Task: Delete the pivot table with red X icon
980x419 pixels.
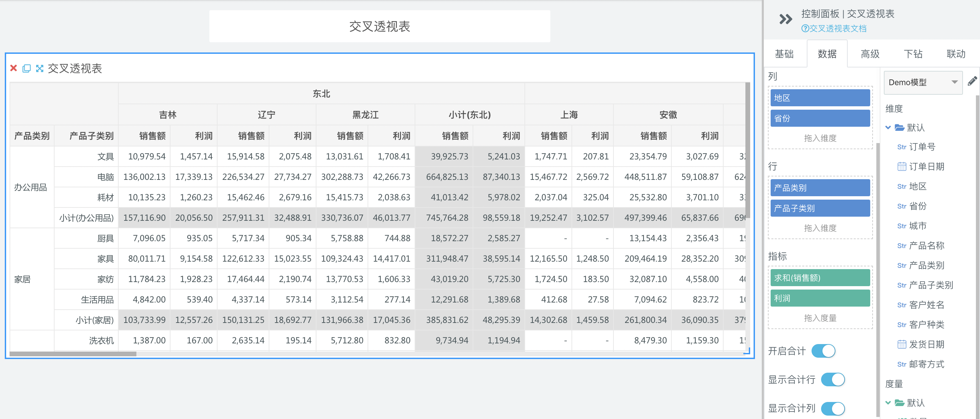Action: pos(14,68)
